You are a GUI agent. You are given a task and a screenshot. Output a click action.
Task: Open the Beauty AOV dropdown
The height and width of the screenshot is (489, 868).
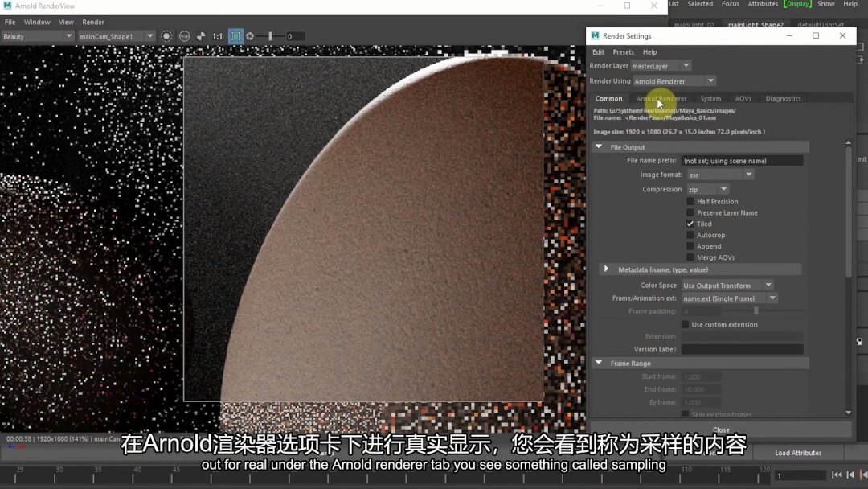[x=37, y=36]
